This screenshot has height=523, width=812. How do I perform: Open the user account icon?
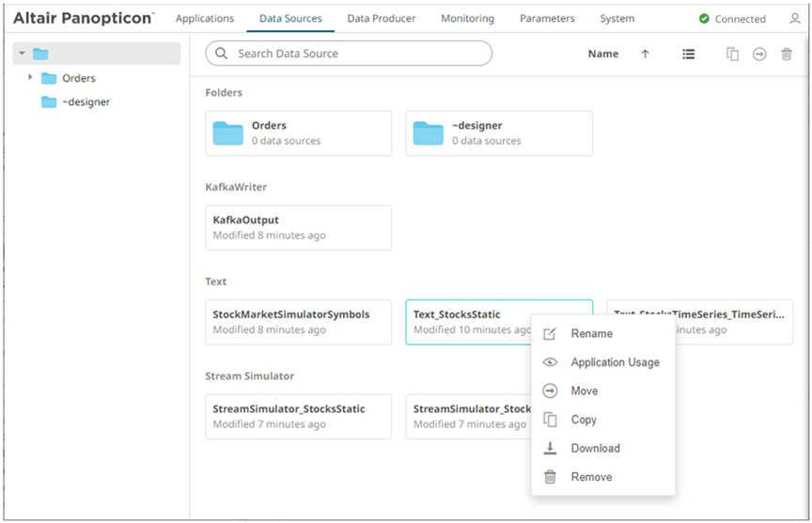coord(795,19)
